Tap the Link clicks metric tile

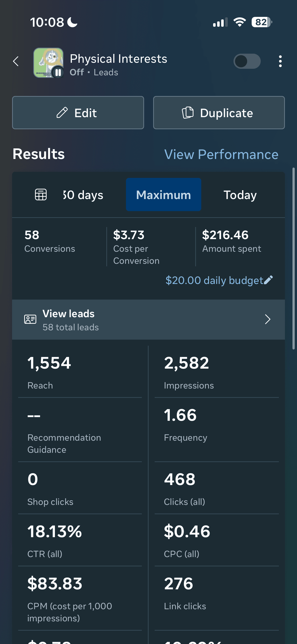pyautogui.click(x=216, y=598)
